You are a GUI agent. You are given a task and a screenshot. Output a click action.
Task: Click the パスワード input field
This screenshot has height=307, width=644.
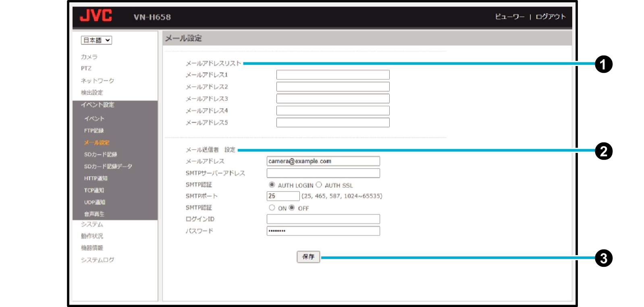tap(323, 231)
